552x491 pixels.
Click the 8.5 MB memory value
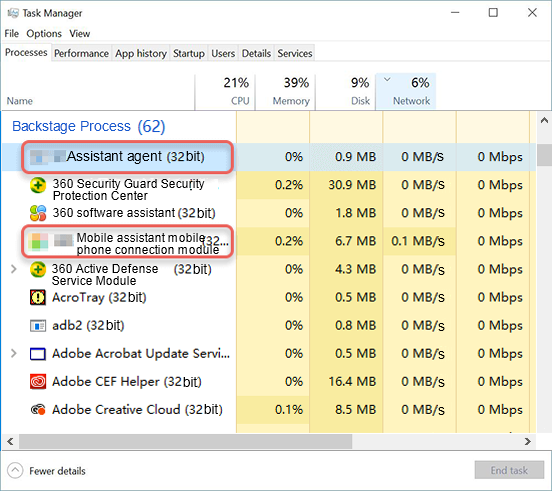point(356,410)
